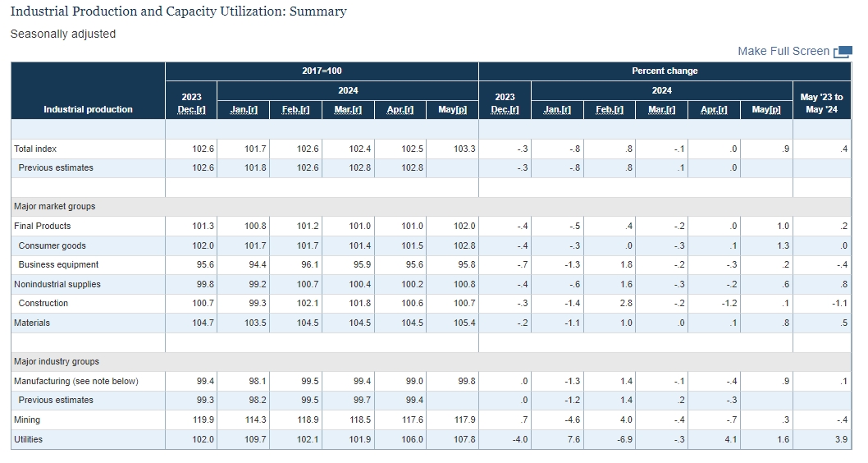Click the Manufacturing (see note below) label
This screenshot has width=868, height=463.
pyautogui.click(x=76, y=381)
